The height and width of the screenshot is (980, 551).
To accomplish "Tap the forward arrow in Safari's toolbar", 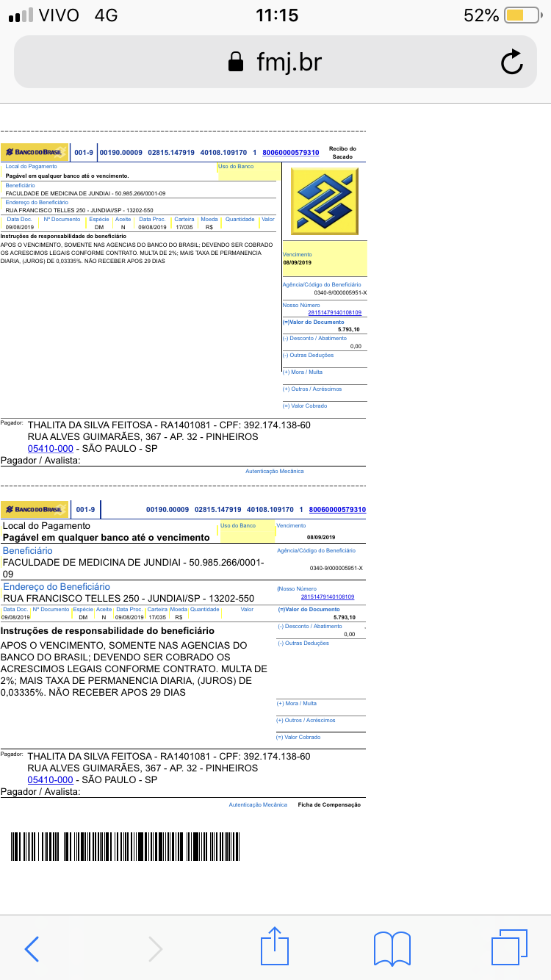I will 155,948.
